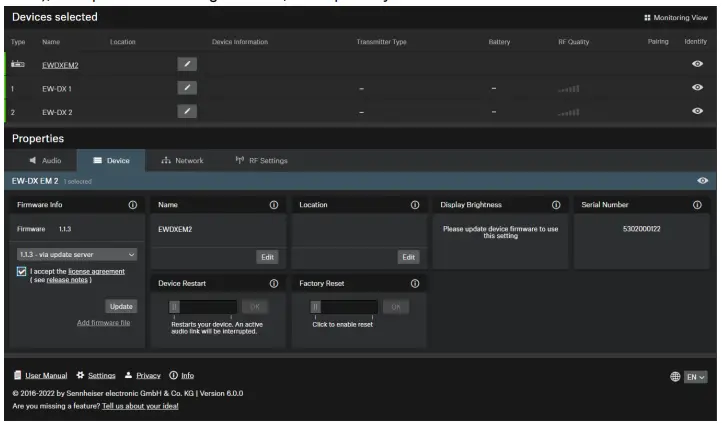Click Edit button under Location field

(x=408, y=257)
